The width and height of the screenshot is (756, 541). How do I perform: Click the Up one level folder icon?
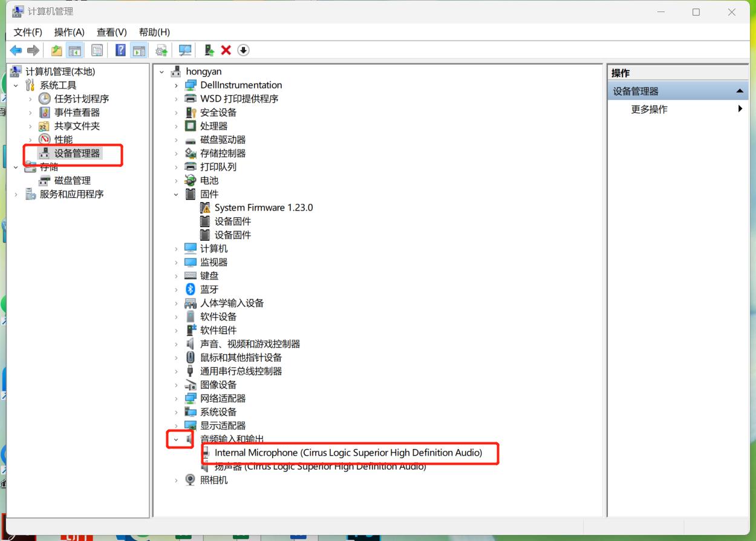point(56,50)
